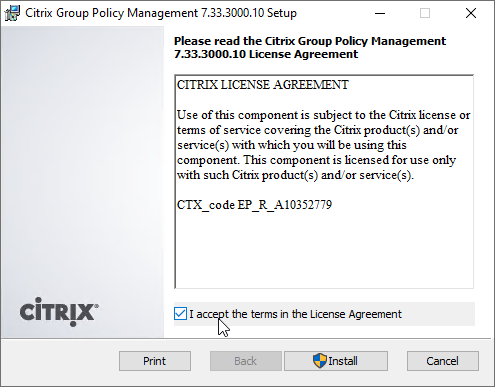495x387 pixels.
Task: Click the disabled Back button
Action: (246, 361)
